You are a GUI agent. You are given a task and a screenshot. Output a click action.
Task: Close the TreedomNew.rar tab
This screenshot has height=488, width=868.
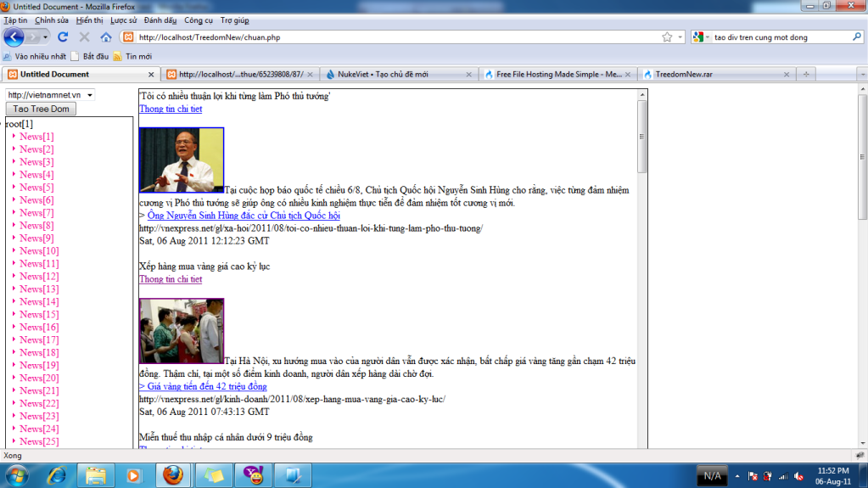point(787,74)
